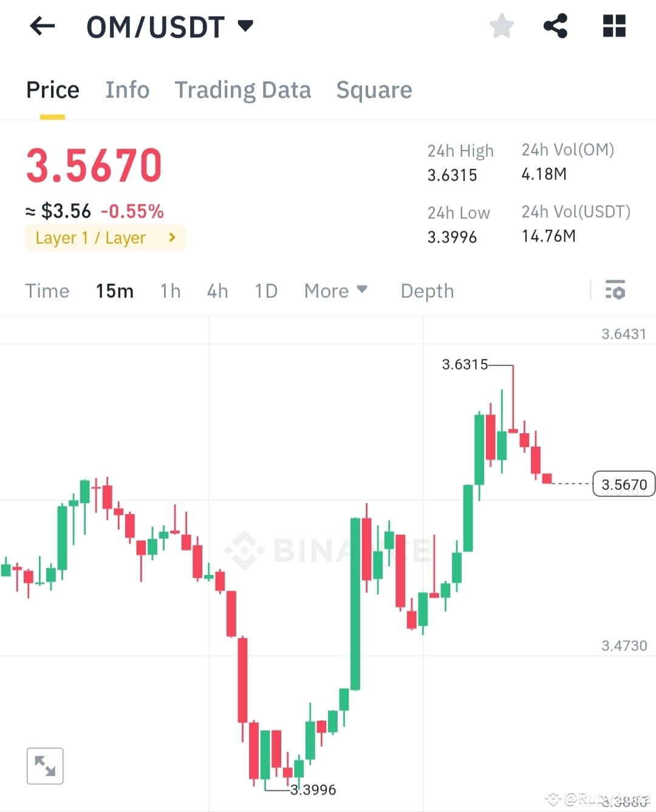Switch to the 4h candle timeframe
The image size is (656, 812).
tap(217, 291)
